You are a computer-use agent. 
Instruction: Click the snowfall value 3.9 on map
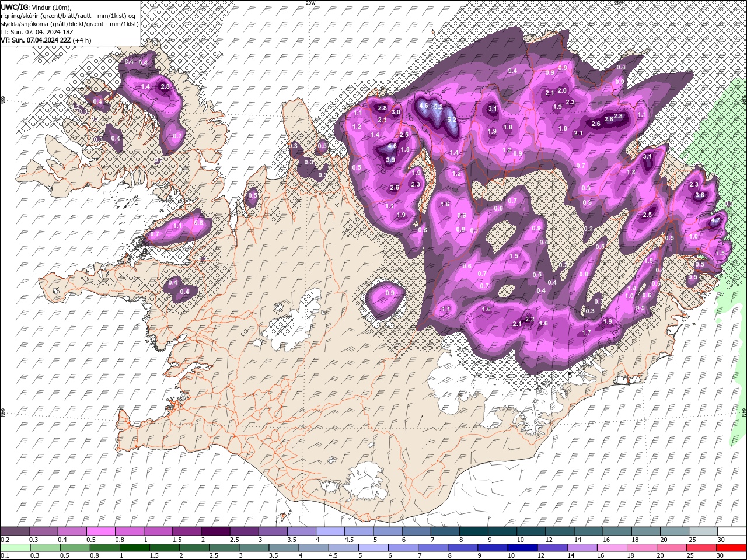click(x=390, y=160)
